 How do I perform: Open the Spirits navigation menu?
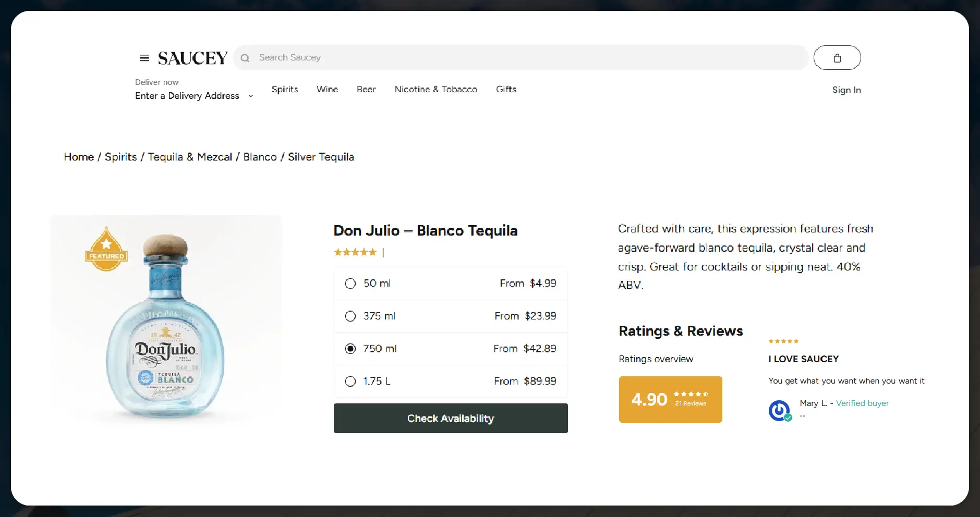(x=284, y=89)
